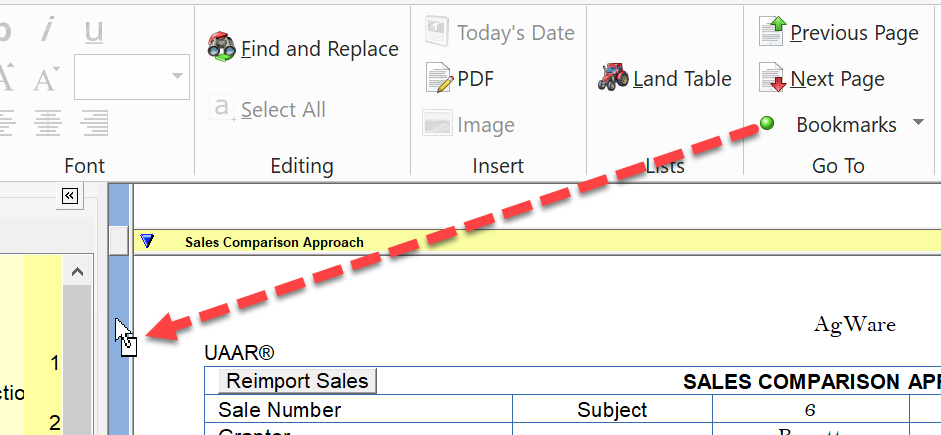
Task: Go to Previous Page
Action: [x=772, y=32]
